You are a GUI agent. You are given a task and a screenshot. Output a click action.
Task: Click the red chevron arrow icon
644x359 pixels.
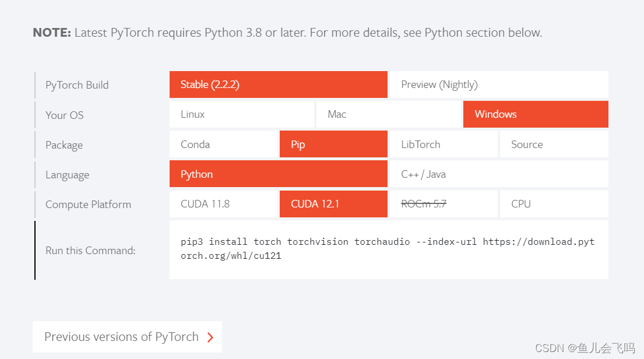click(210, 337)
